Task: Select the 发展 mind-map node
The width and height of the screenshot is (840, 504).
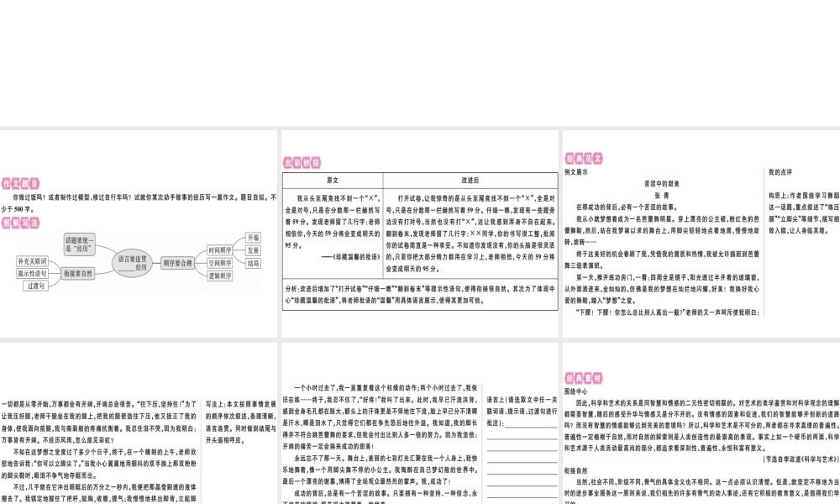Action: [x=254, y=250]
